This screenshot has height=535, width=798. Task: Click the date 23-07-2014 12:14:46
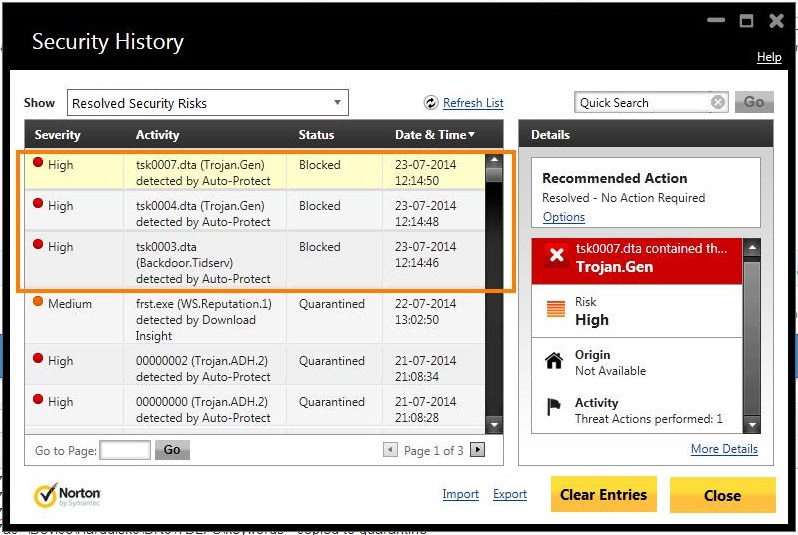tap(425, 255)
